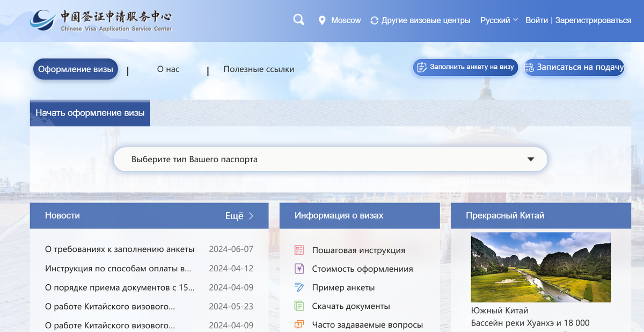Click the dropdown triangle in passport type selector

[x=531, y=160]
